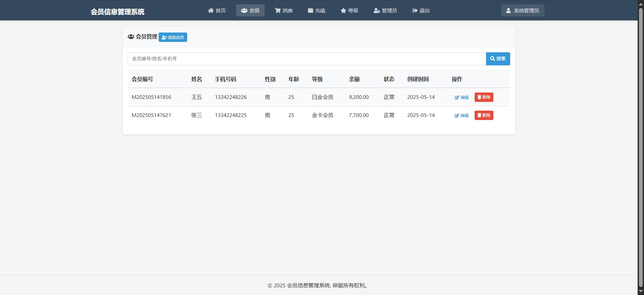
Task: Open the 管理员 admin menu item
Action: click(385, 10)
